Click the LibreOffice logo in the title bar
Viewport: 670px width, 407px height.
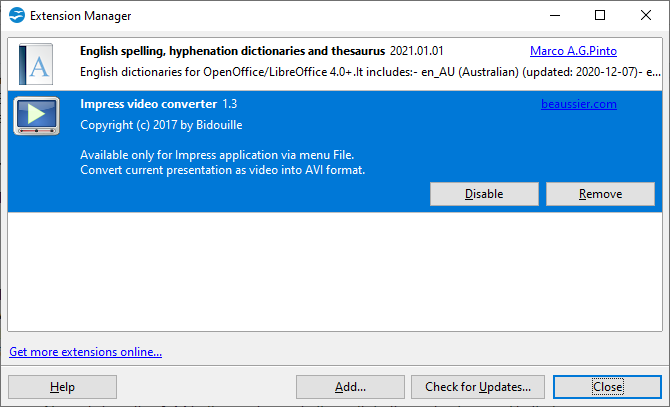17,15
